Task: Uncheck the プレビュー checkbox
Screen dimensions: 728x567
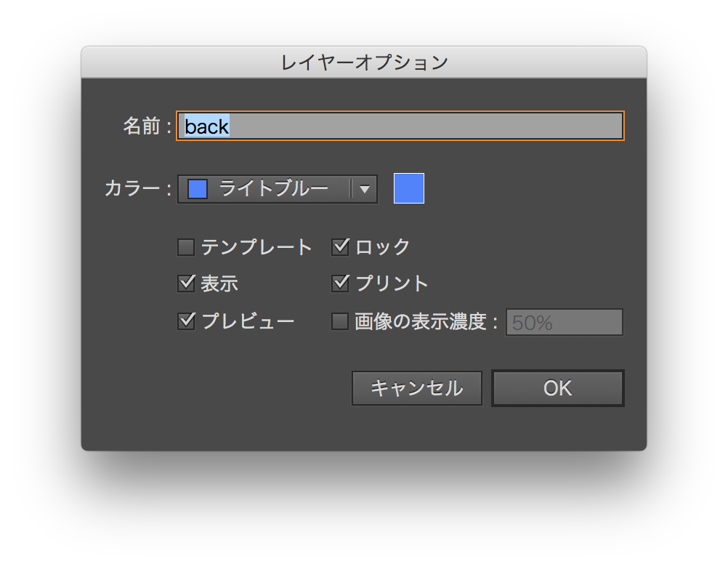Action: point(186,321)
